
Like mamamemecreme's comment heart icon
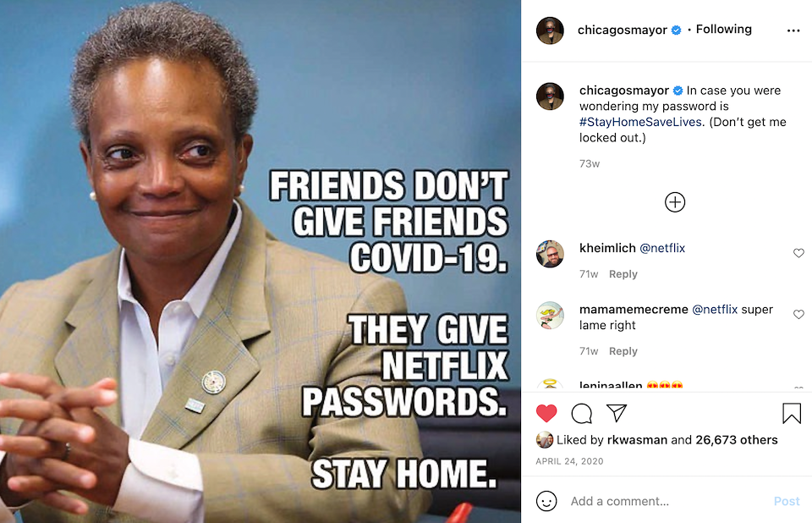798,314
